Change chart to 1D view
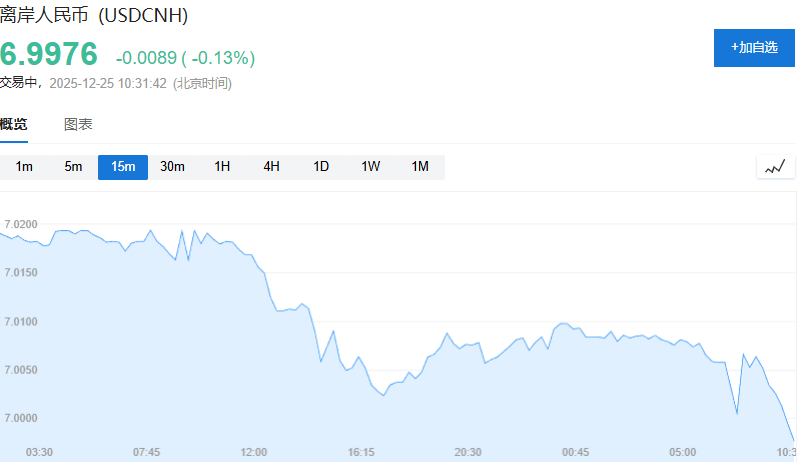 coord(321,167)
